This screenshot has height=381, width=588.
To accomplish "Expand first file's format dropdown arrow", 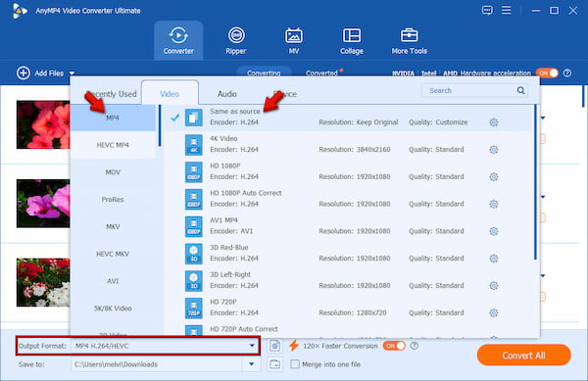I will 543,118.
